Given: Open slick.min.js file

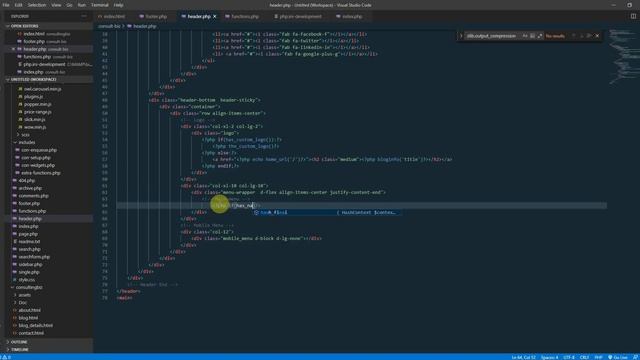Looking at the screenshot, I should click(35, 120).
